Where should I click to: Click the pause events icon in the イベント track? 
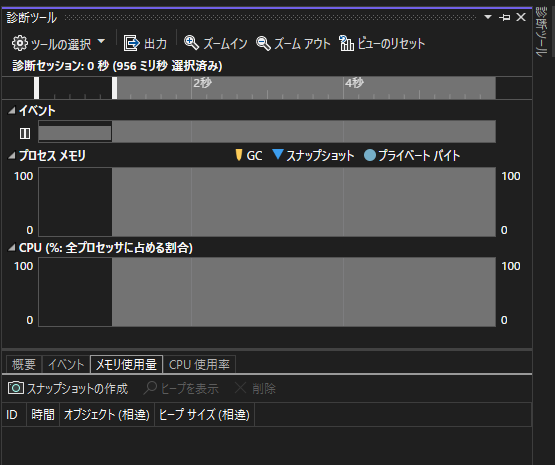[x=25, y=133]
